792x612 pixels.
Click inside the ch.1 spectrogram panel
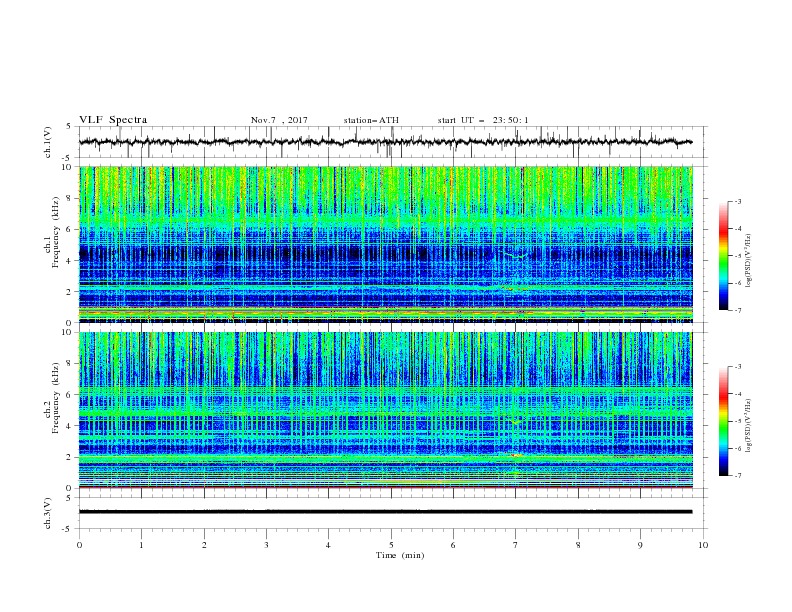pyautogui.click(x=385, y=244)
